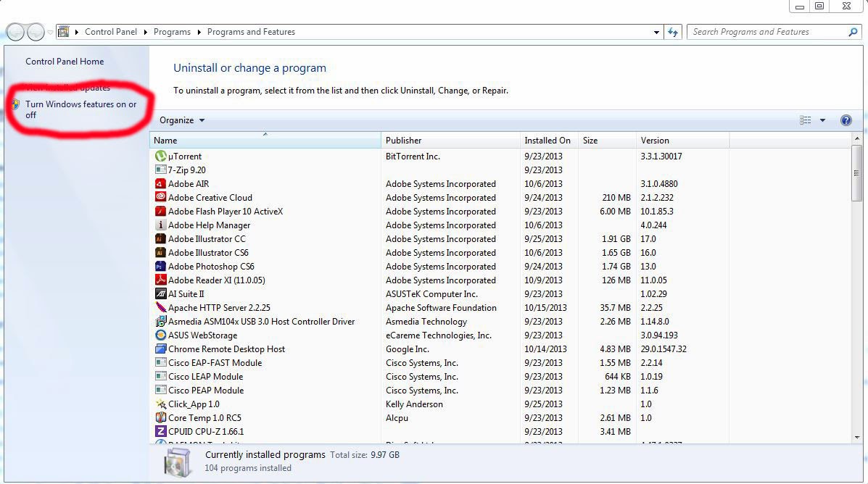This screenshot has width=868, height=484.
Task: Click Programs in the breadcrumb
Action: click(x=172, y=32)
